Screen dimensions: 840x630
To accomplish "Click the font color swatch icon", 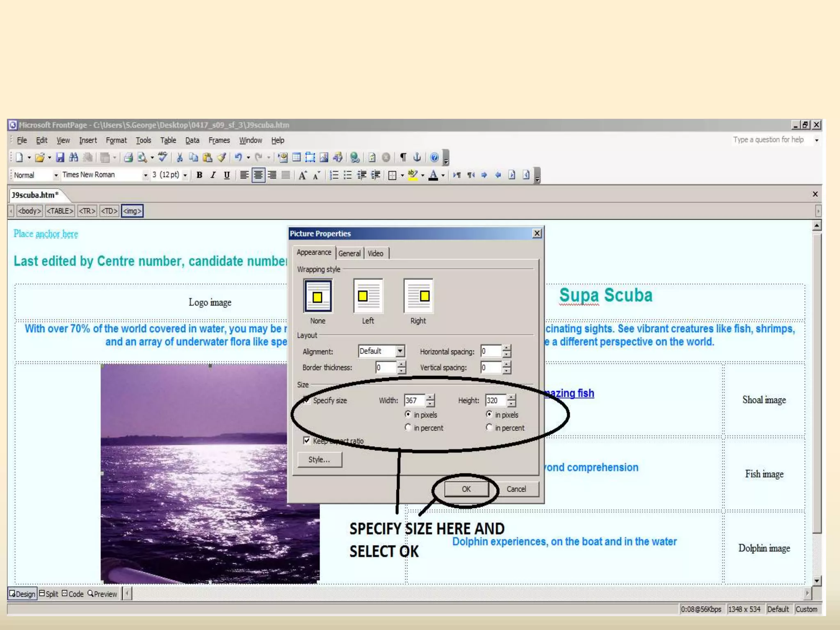I will pyautogui.click(x=433, y=175).
